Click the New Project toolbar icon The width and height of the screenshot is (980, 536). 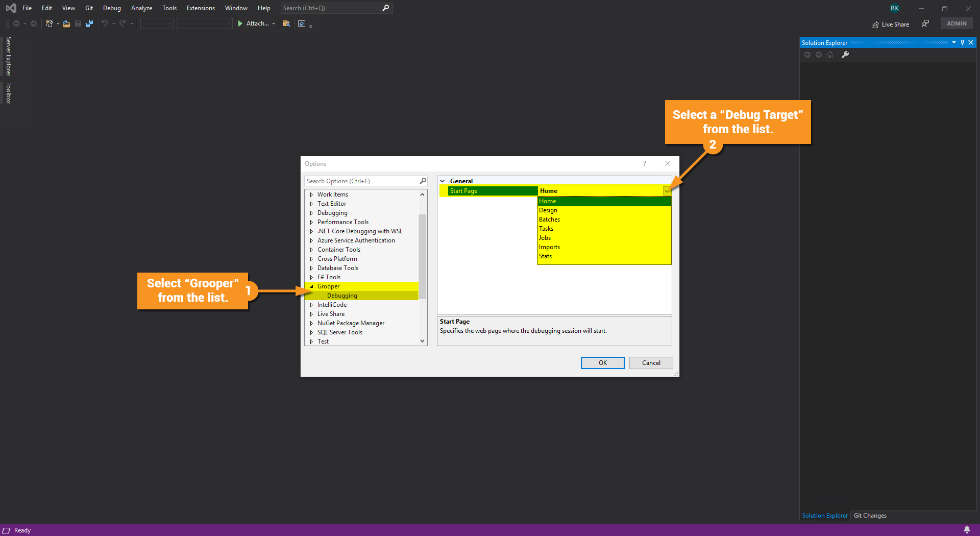pos(49,23)
